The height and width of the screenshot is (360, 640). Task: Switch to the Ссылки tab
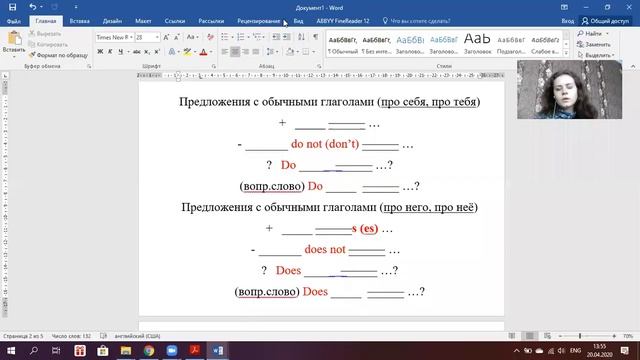[175, 21]
